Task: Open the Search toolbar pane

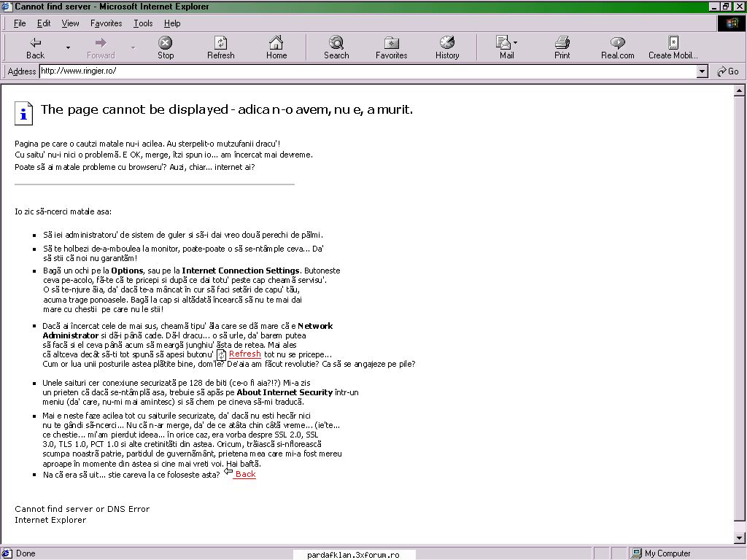Action: click(x=336, y=47)
